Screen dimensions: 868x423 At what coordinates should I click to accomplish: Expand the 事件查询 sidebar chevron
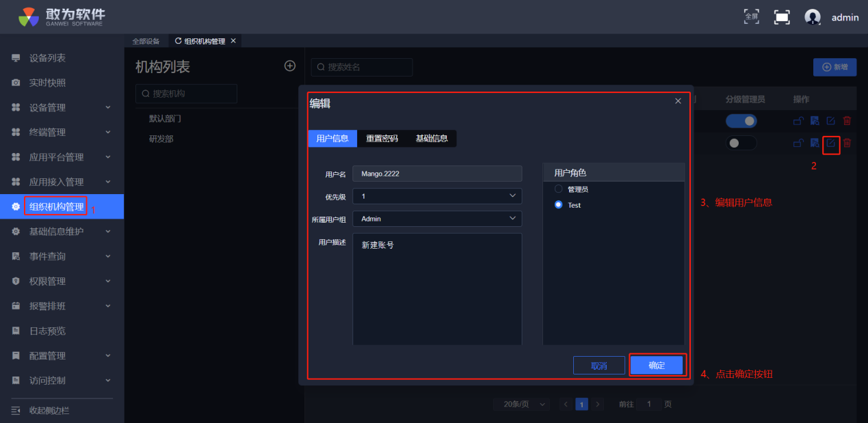point(108,256)
